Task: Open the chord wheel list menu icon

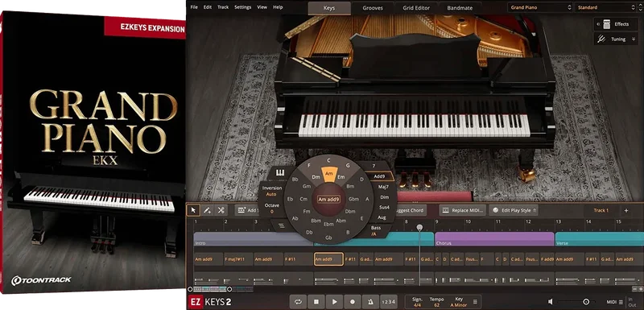Action: pos(281,225)
